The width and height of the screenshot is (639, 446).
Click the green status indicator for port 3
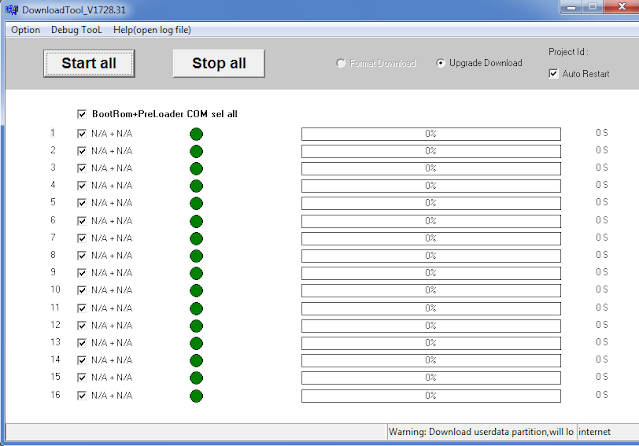(196, 169)
